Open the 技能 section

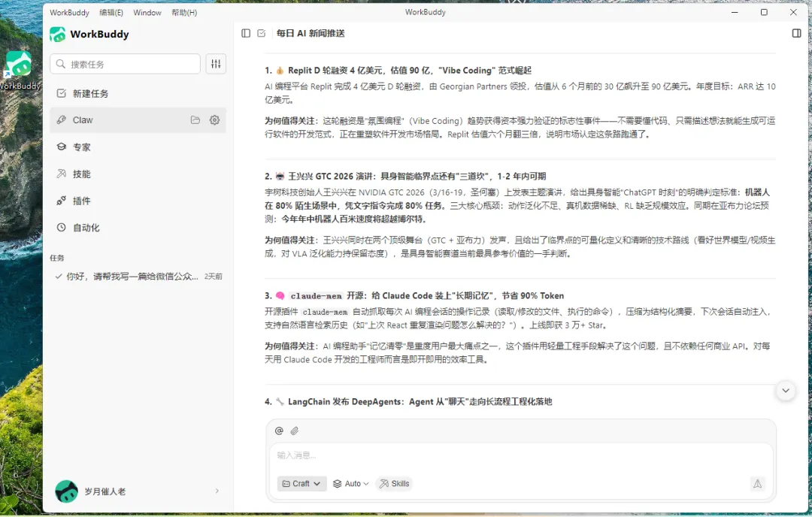coord(138,174)
